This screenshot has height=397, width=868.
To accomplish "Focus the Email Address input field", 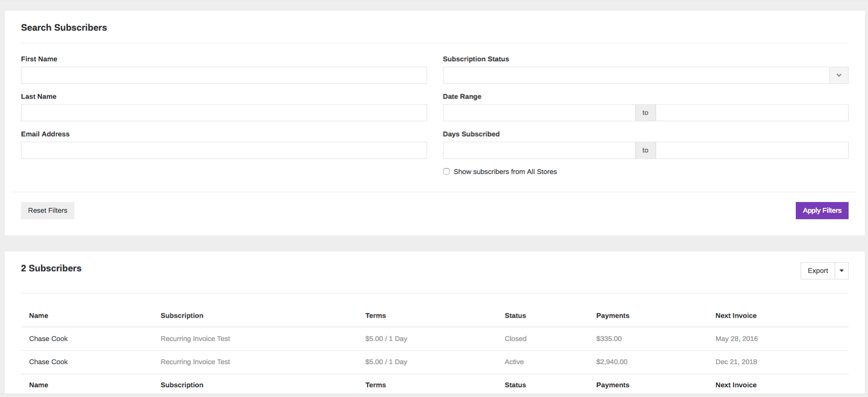I will (x=224, y=150).
